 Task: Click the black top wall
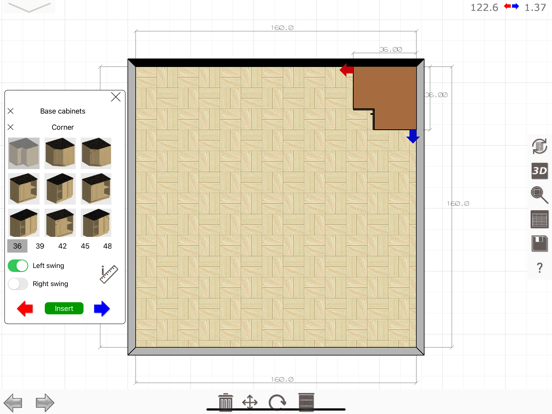point(276,63)
